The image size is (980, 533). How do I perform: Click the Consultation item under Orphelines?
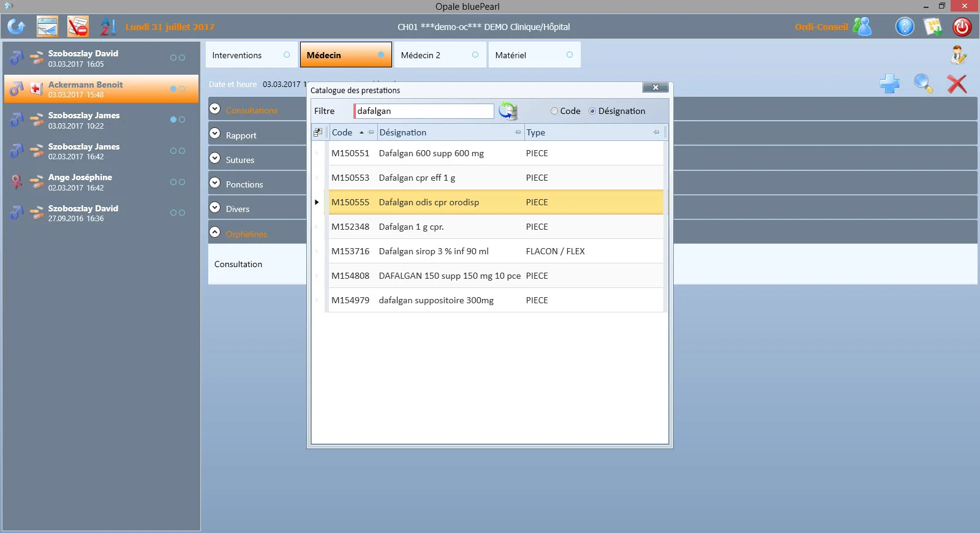(x=238, y=264)
